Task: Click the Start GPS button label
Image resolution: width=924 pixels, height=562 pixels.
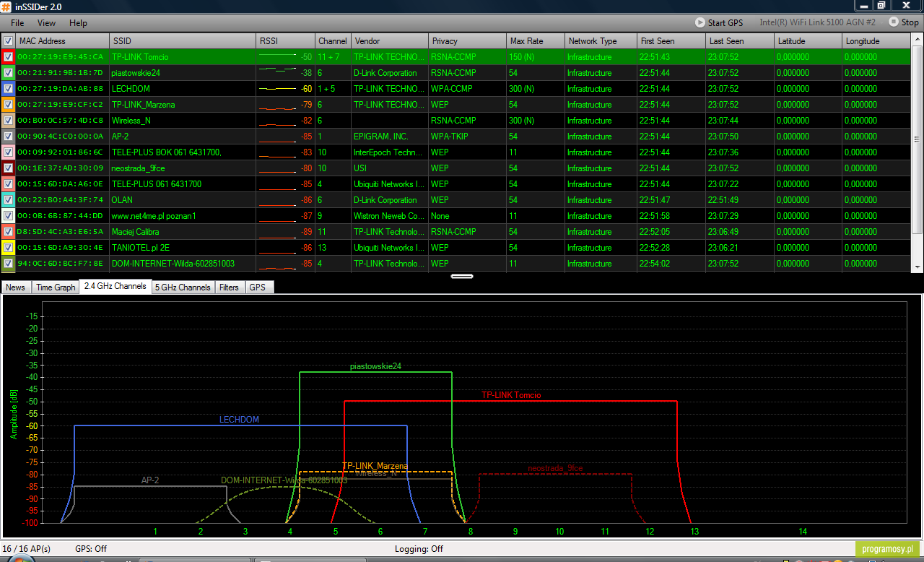Action: [x=725, y=23]
